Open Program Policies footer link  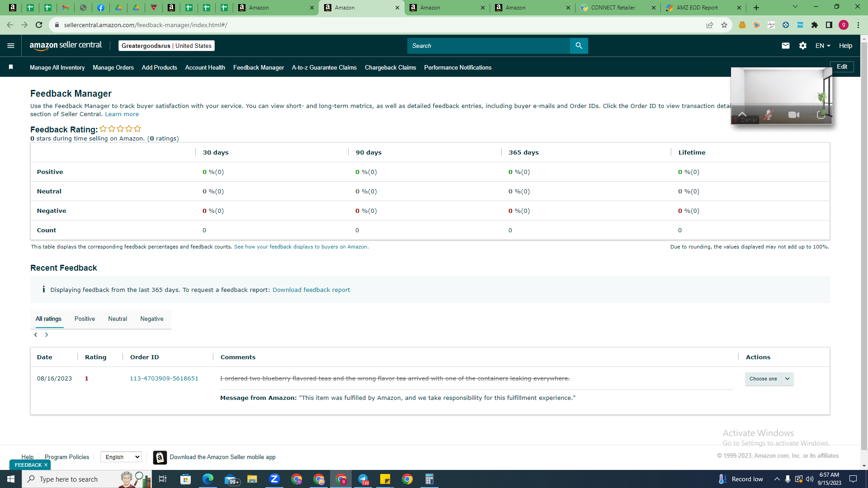click(67, 457)
